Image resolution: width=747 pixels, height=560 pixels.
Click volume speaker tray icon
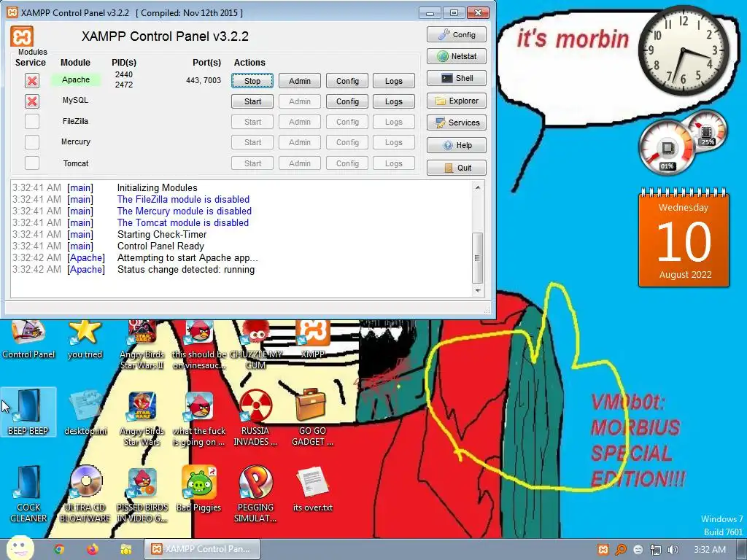[673, 550]
